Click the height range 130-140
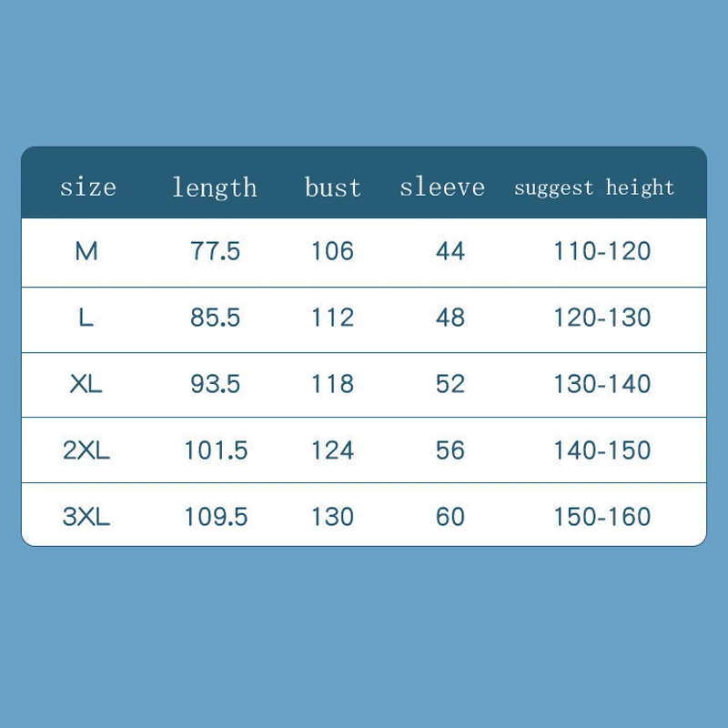Viewport: 728px width, 728px height. point(602,384)
